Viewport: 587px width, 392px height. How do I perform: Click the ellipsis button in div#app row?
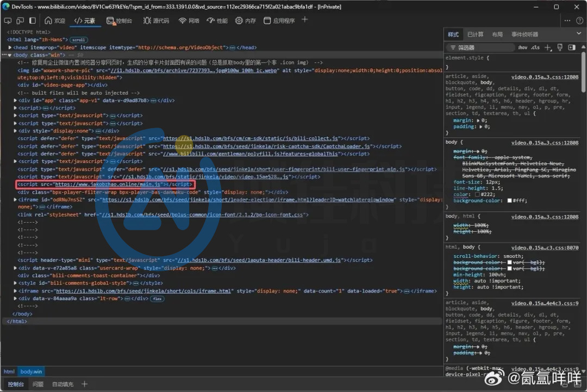tap(153, 100)
